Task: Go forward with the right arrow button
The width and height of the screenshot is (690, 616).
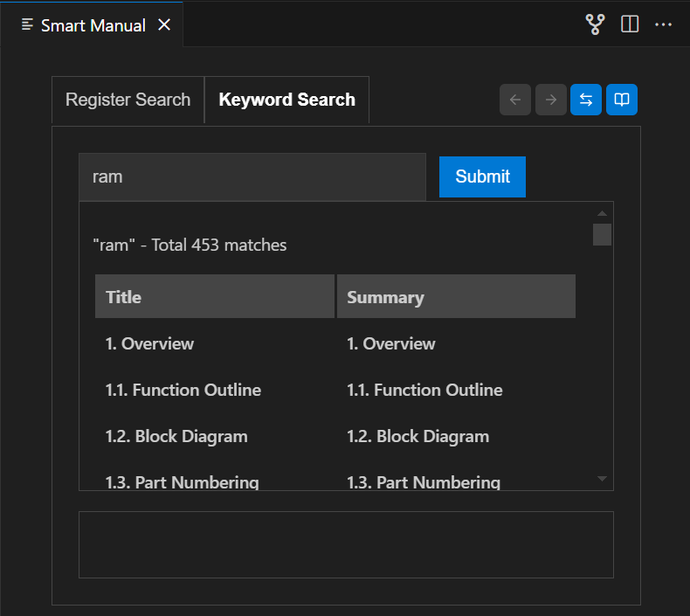Action: click(550, 100)
